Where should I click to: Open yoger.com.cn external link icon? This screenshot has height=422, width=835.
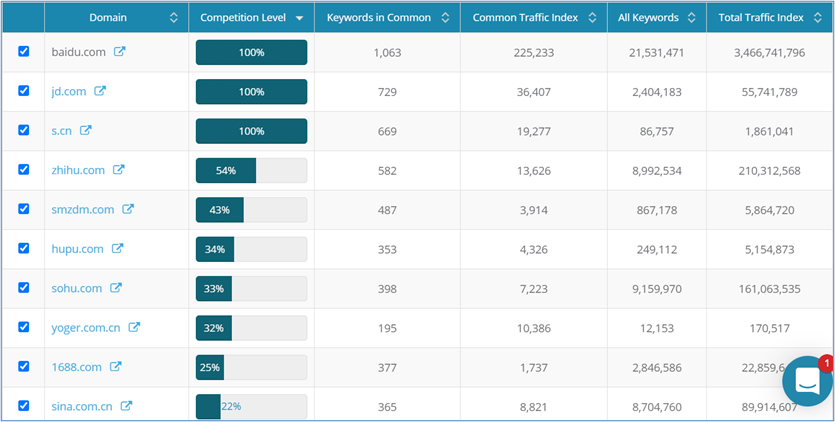tap(135, 327)
